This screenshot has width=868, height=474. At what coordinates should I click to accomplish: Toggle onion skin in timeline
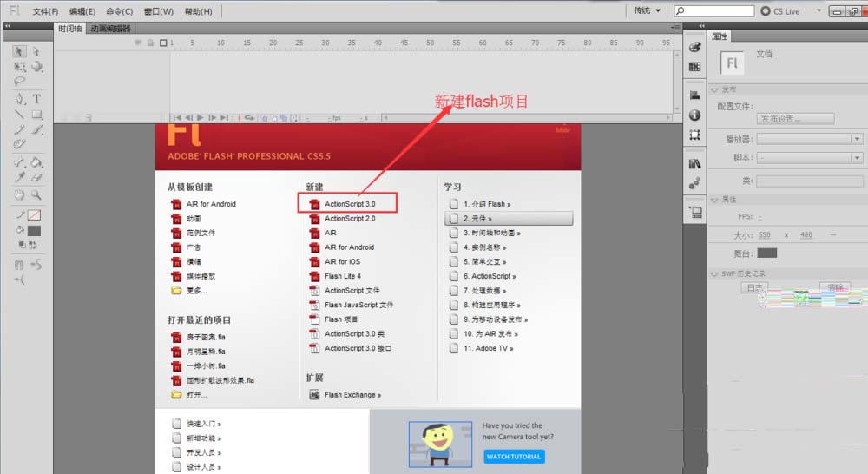(x=265, y=117)
